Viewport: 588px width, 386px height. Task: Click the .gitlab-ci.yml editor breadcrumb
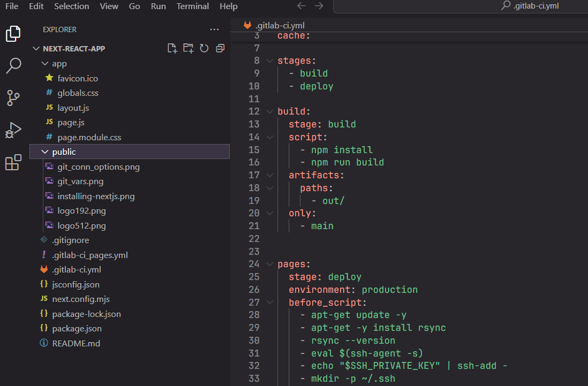point(280,26)
